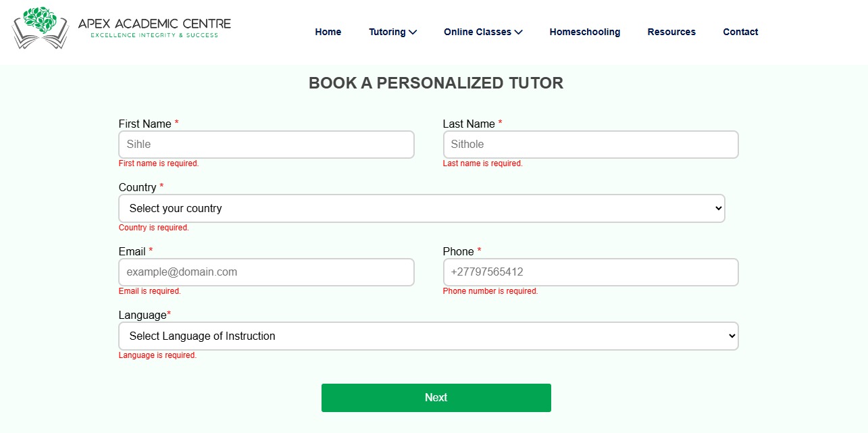This screenshot has width=868, height=433.
Task: Click the Online Classes chevron icon
Action: (x=518, y=32)
